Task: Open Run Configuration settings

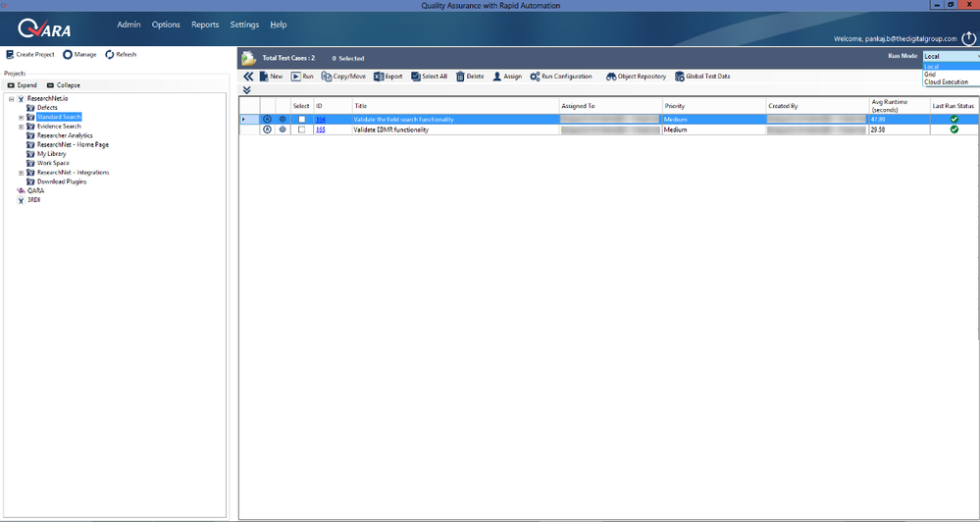Action: 560,77
